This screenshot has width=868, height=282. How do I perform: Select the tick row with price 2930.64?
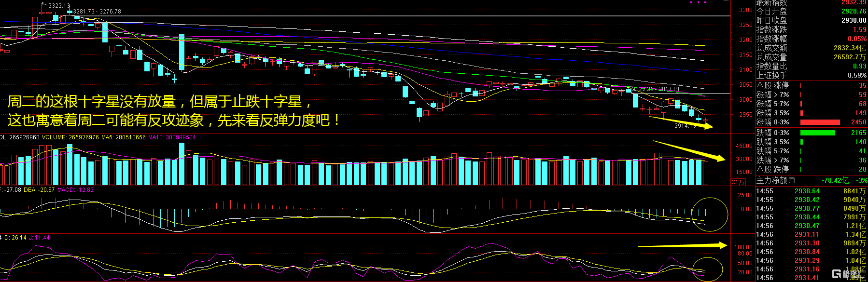click(x=811, y=191)
